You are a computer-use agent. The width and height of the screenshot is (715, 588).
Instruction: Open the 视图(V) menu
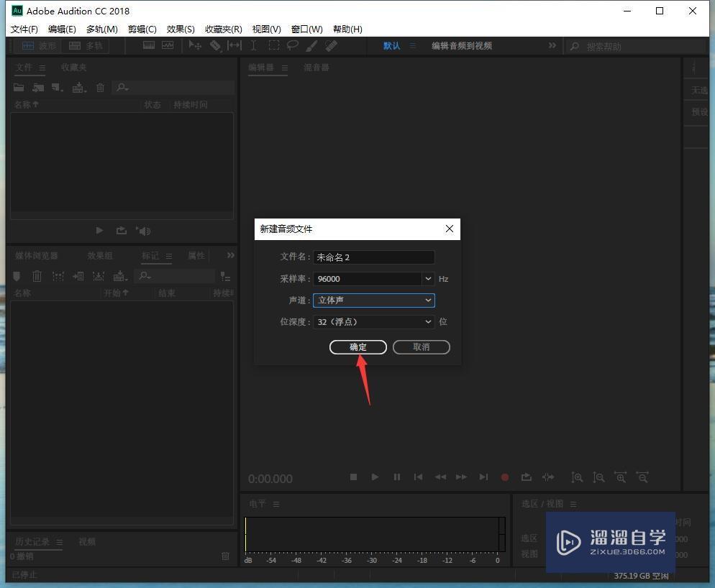(267, 29)
